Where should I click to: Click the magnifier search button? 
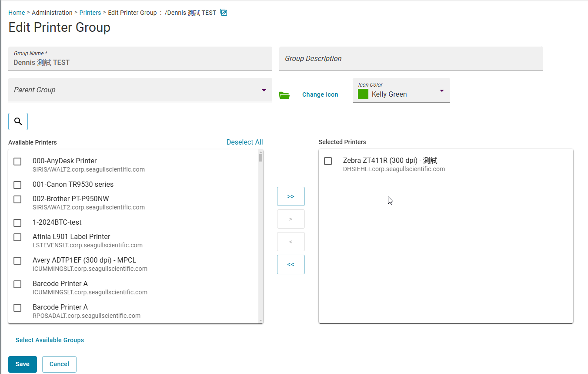(18, 121)
